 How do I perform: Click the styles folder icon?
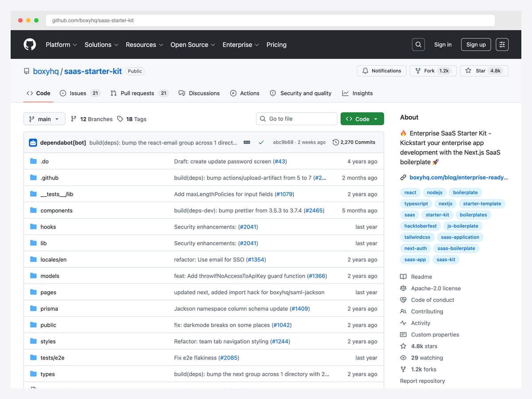point(33,341)
